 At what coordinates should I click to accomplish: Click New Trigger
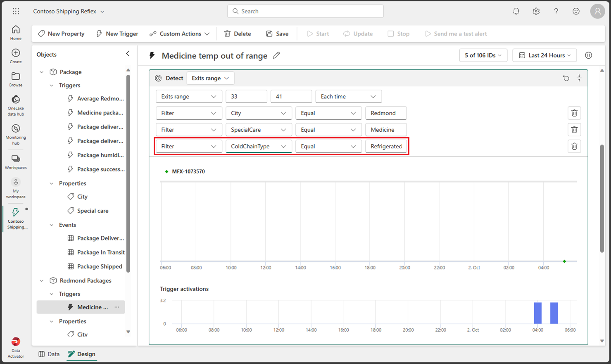(117, 34)
